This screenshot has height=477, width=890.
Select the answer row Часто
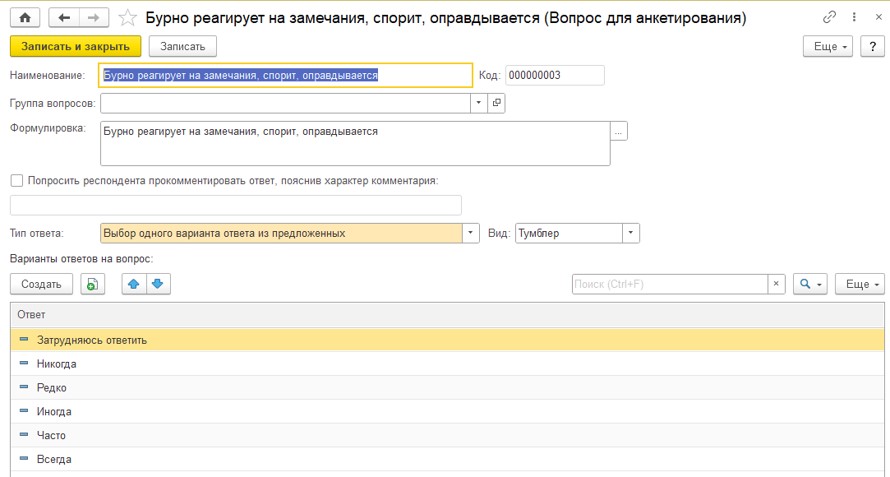pyautogui.click(x=447, y=435)
